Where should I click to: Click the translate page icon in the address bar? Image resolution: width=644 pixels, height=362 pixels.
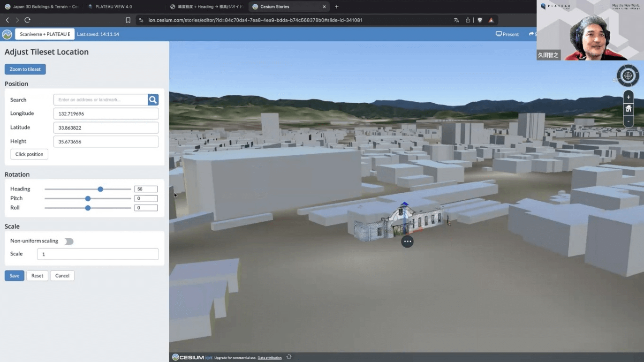(x=456, y=20)
